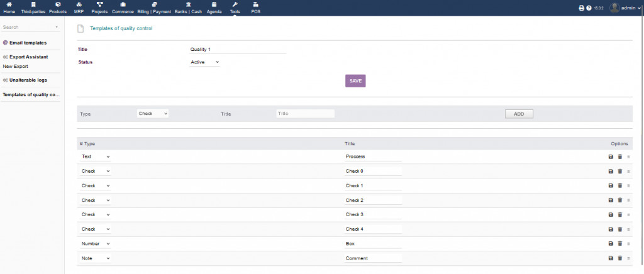The image size is (644, 274).
Task: Click the Home icon in top menu
Action: click(x=9, y=8)
